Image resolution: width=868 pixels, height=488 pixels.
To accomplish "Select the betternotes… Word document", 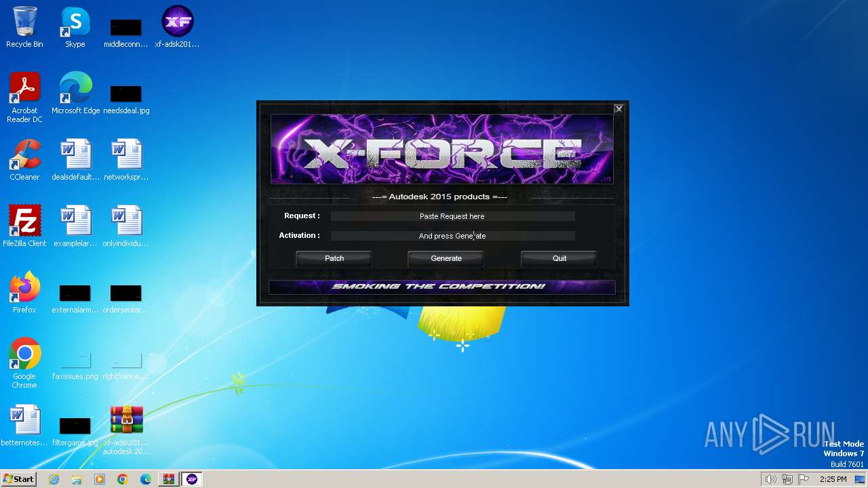I will click(x=24, y=426).
